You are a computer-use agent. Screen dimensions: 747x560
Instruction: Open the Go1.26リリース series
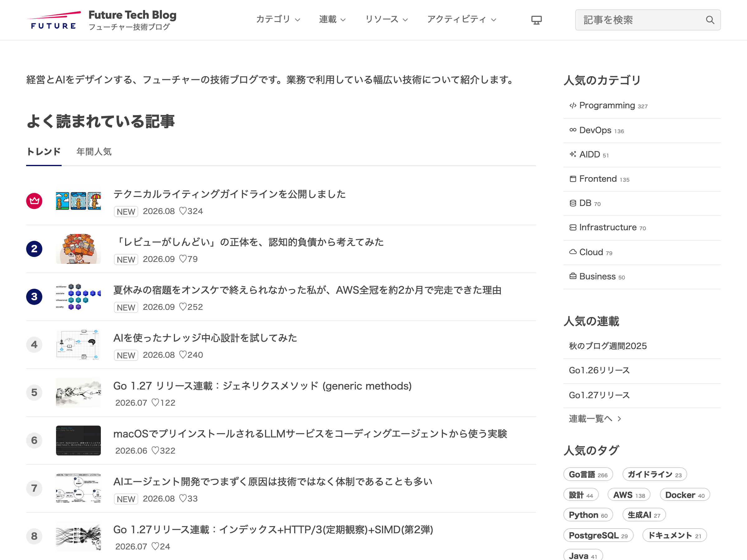[599, 370]
